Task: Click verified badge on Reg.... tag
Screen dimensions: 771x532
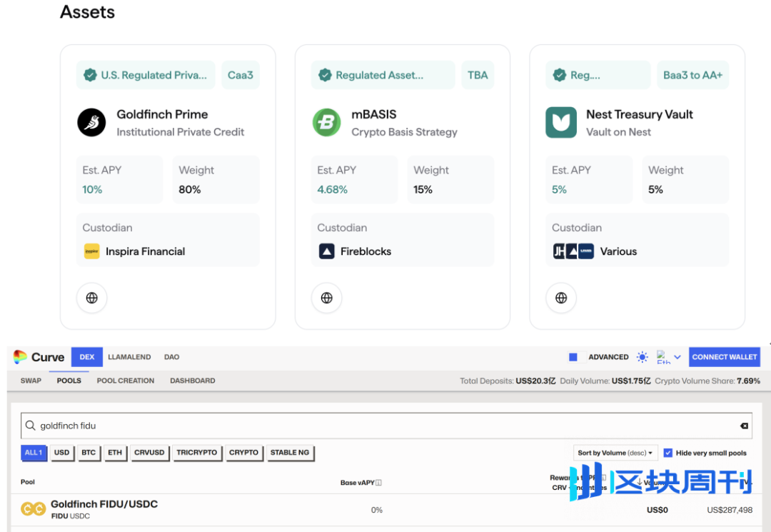Action: pyautogui.click(x=560, y=75)
